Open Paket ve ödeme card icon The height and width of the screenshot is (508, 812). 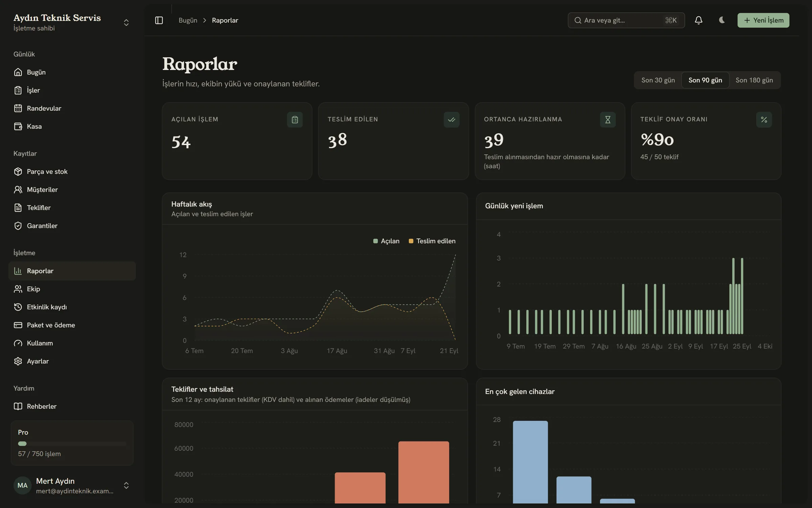18,325
